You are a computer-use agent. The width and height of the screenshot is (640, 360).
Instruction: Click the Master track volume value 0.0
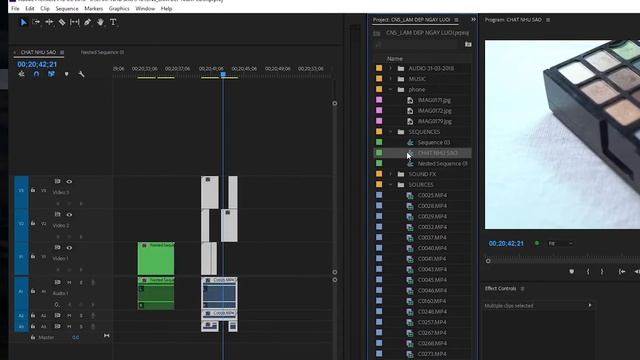(76, 338)
